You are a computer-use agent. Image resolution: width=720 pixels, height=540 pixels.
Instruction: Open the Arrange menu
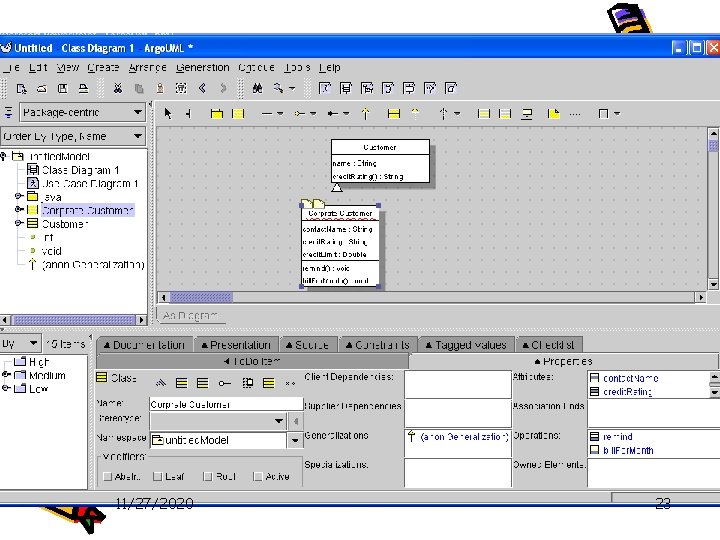147,68
